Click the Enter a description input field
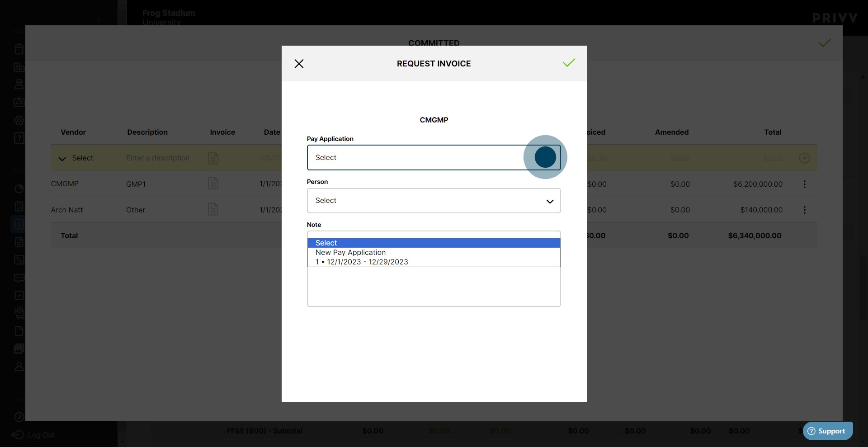The image size is (868, 447). (157, 158)
